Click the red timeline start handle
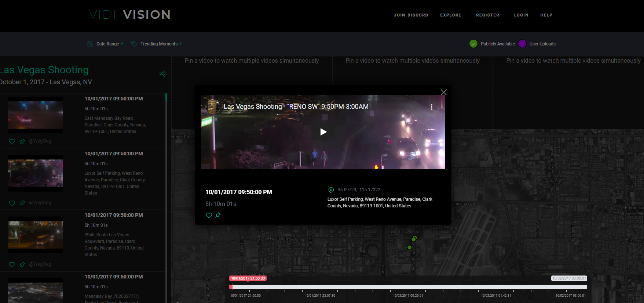 231,287
